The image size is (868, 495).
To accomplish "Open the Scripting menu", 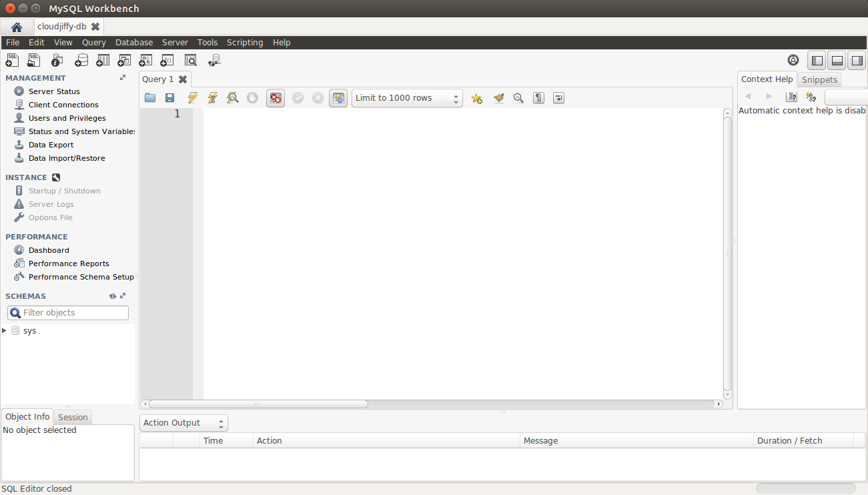I will [x=245, y=42].
